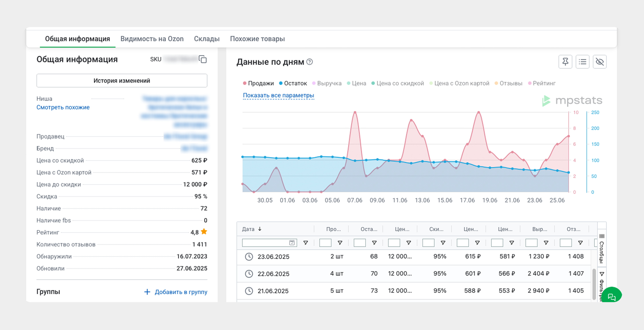Image resolution: width=644 pixels, height=330 pixels.
Task: Toggle Остаток series in chart legend
Action: pyautogui.click(x=293, y=83)
